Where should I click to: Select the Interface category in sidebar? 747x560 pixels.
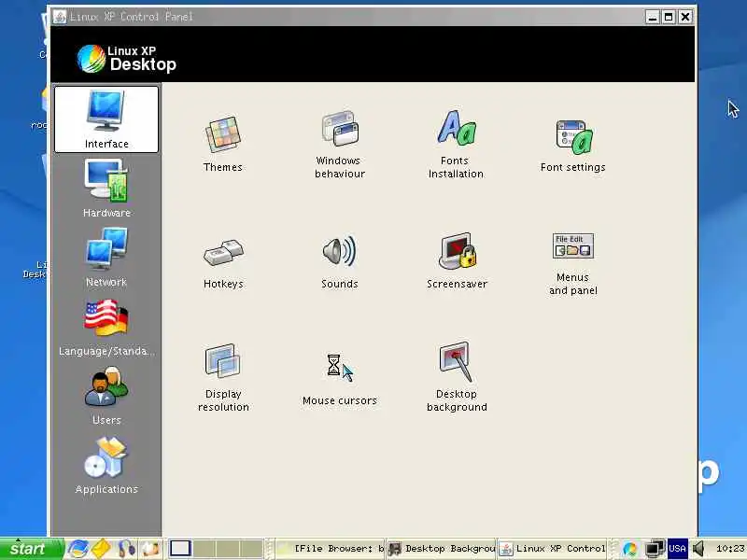point(106,119)
